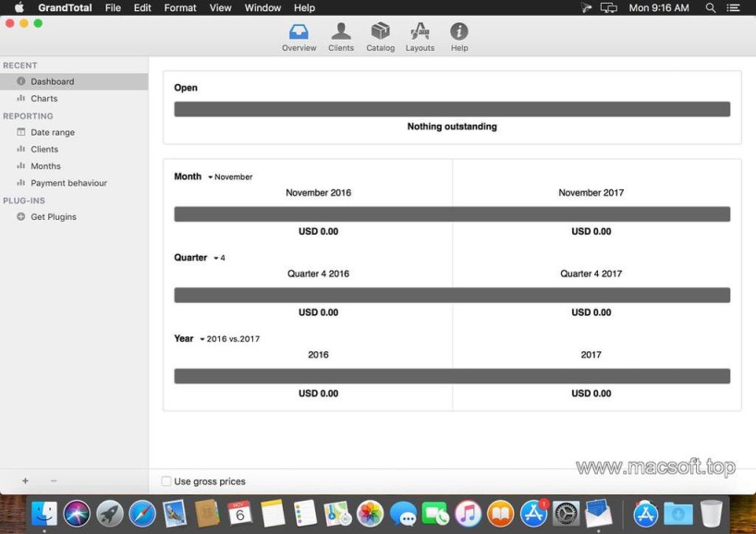Open the Overview inbox toolbar icon

click(x=299, y=32)
